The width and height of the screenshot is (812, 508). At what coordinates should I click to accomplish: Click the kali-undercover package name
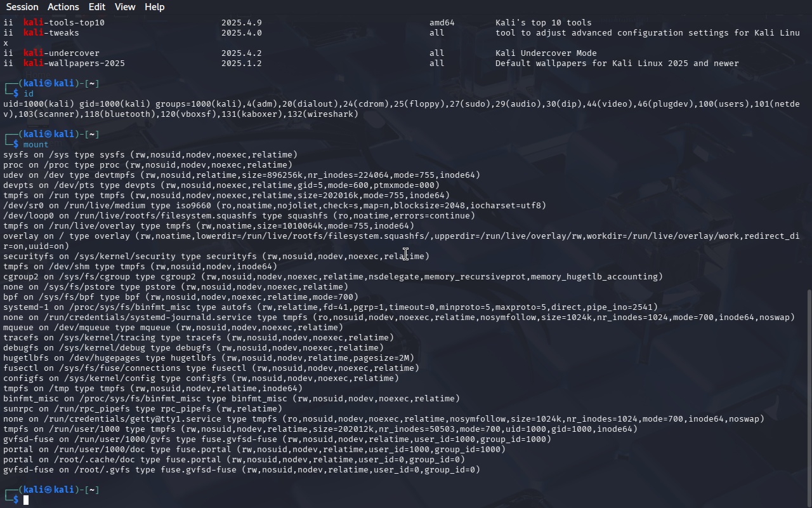62,53
